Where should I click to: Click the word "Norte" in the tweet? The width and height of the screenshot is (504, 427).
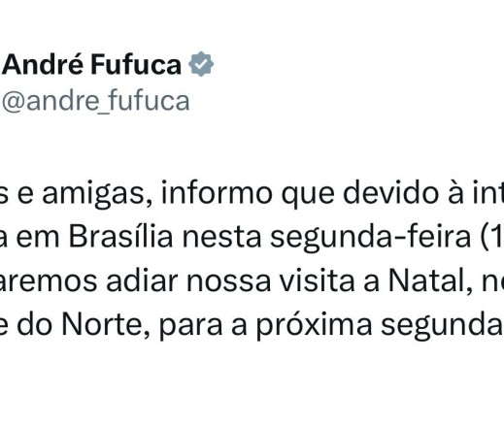[106, 325]
